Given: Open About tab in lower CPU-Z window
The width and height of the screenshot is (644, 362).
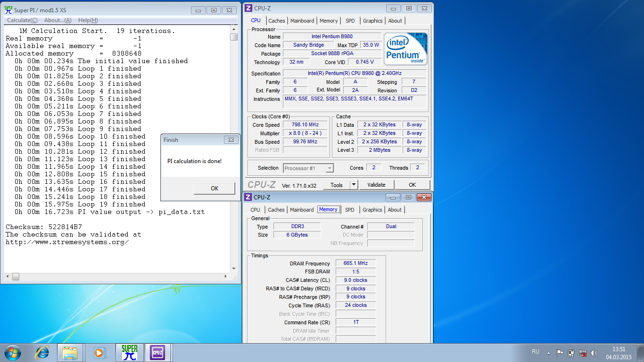Looking at the screenshot, I should point(395,210).
